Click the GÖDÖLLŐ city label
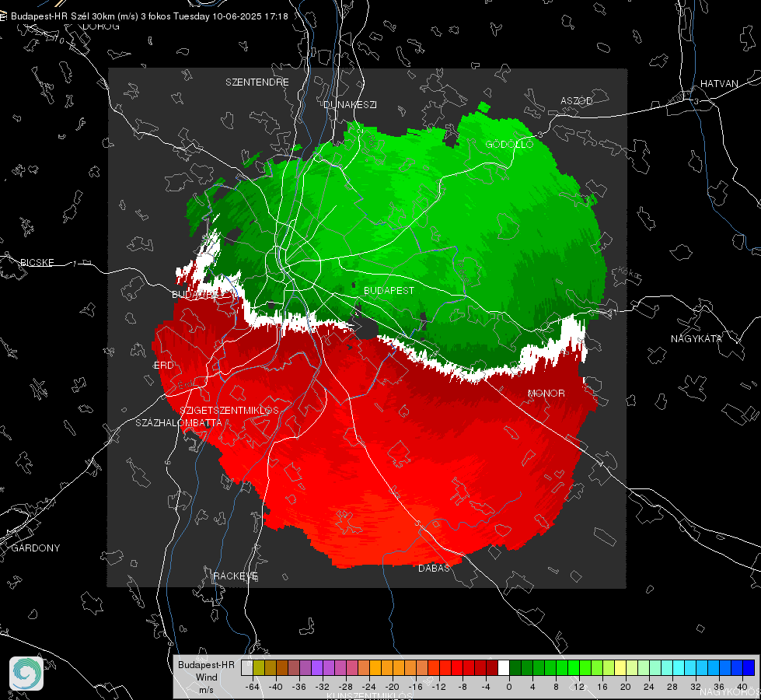The image size is (761, 700). click(509, 144)
